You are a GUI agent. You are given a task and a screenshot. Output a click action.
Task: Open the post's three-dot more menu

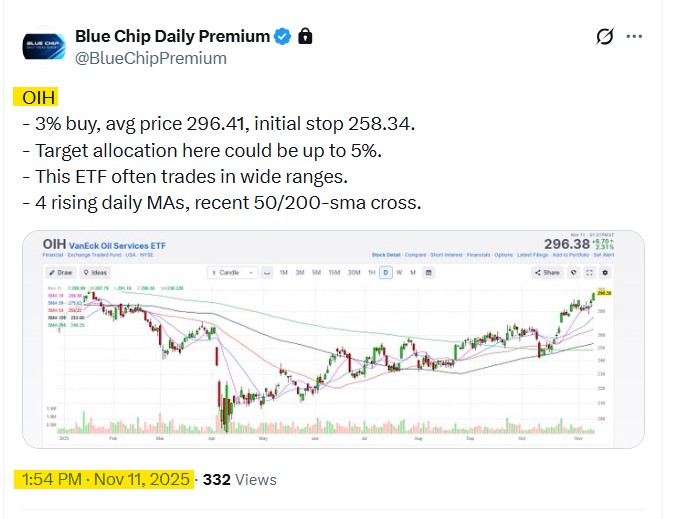(x=634, y=37)
